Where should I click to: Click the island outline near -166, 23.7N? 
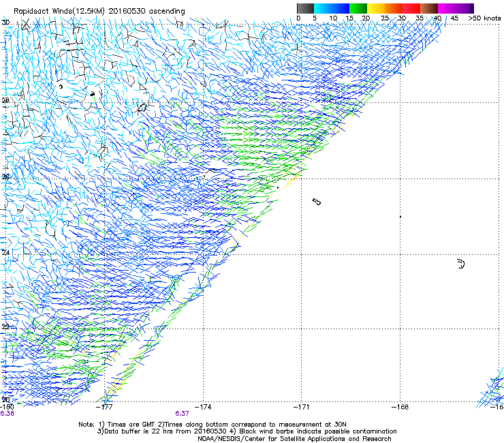point(461,264)
